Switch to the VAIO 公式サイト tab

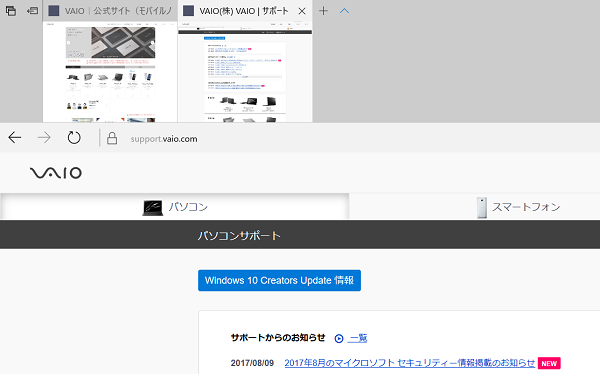110,11
